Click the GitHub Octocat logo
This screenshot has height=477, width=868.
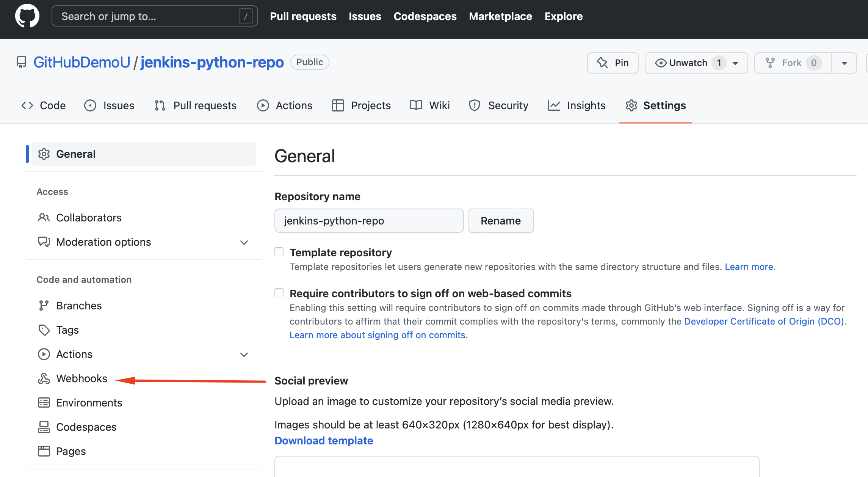[27, 16]
